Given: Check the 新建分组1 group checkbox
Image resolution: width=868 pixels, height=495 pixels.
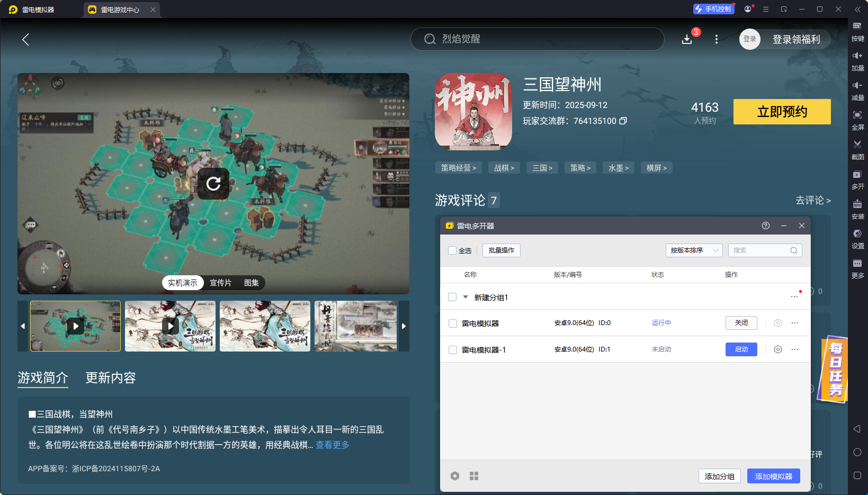Looking at the screenshot, I should (452, 297).
